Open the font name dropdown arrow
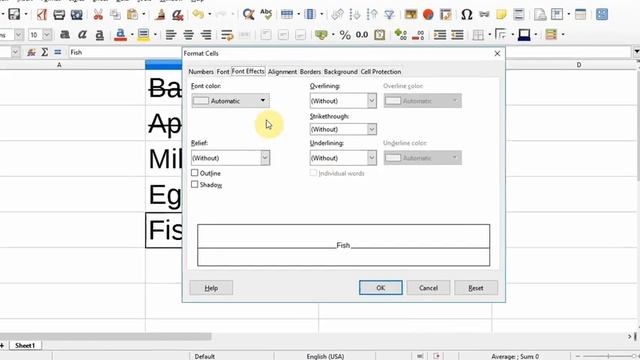The width and height of the screenshot is (640, 360). 18,35
